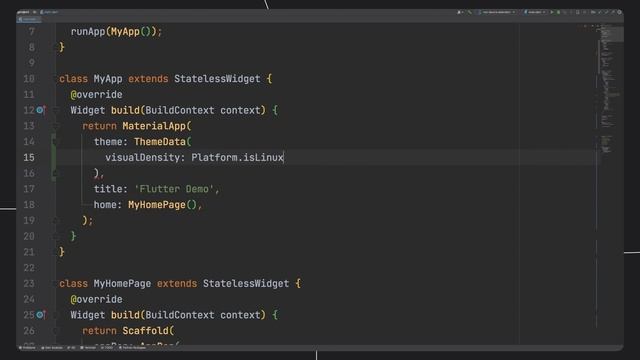The width and height of the screenshot is (640, 360).
Task: Click the Debug bug icon in toolbar
Action: pyautogui.click(x=558, y=12)
